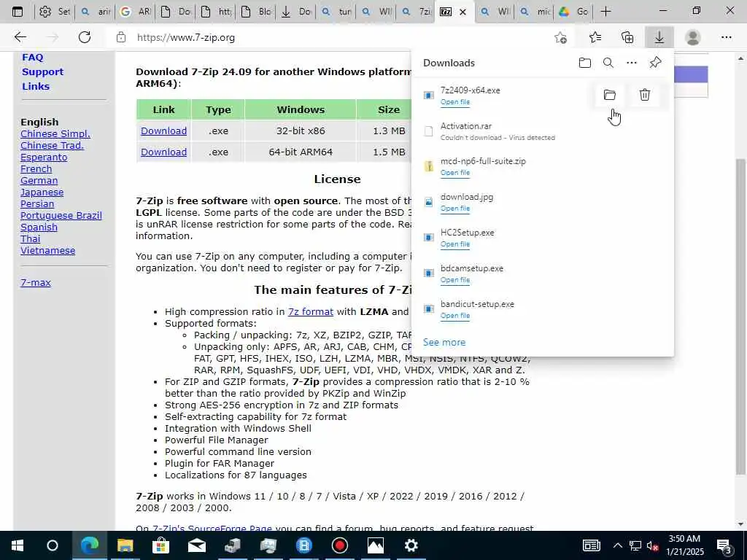Switch to the Settings browser tab

[x=55, y=12]
